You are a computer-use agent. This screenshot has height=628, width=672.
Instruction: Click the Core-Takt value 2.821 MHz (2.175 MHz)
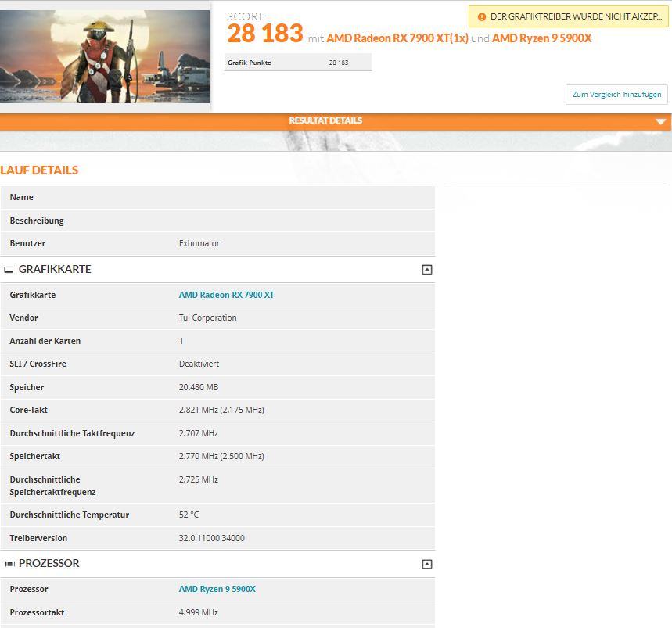[x=221, y=410]
